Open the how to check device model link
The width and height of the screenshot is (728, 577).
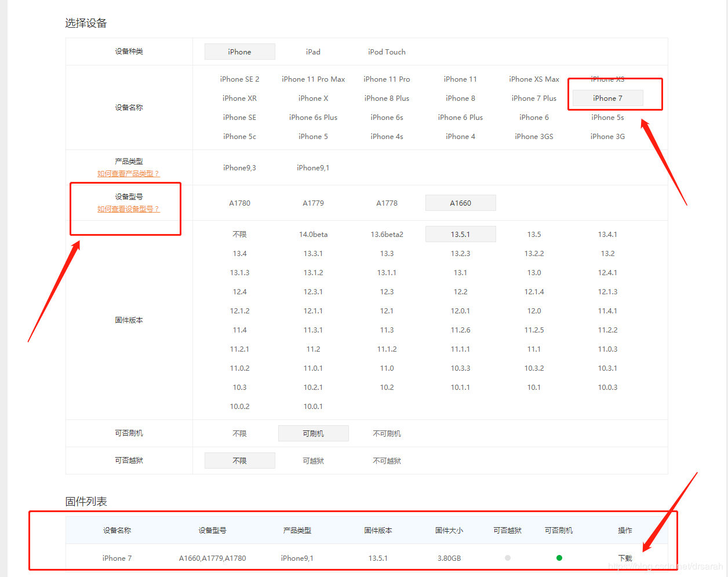(x=128, y=209)
